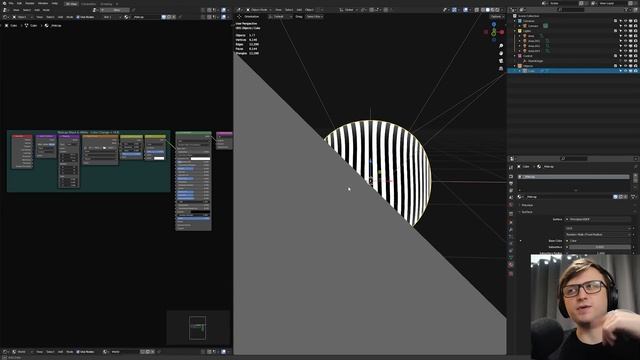Open outliner filter dropdown

[628, 9]
